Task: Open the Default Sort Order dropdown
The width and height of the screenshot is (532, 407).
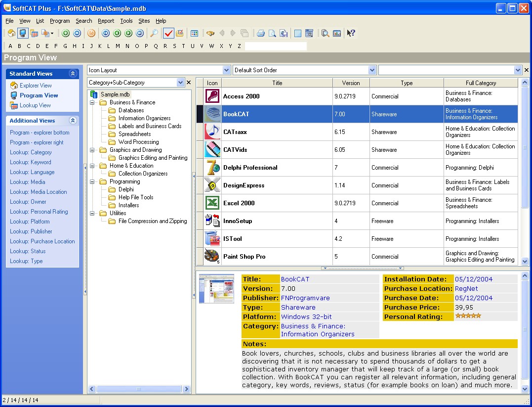Action: (x=372, y=70)
